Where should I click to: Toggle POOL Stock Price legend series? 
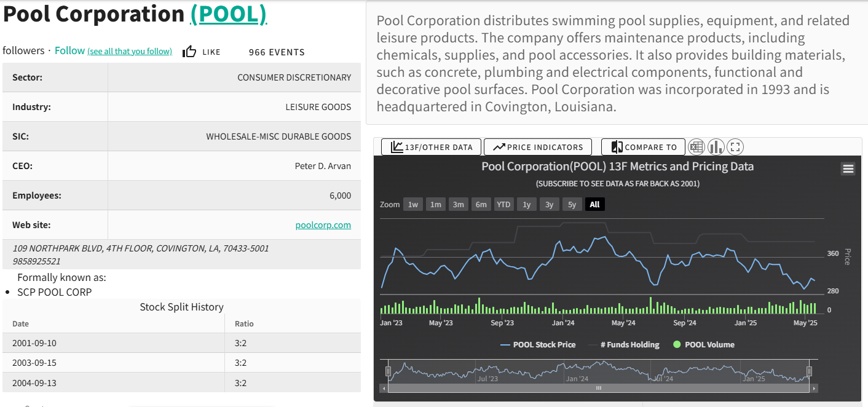click(x=538, y=345)
